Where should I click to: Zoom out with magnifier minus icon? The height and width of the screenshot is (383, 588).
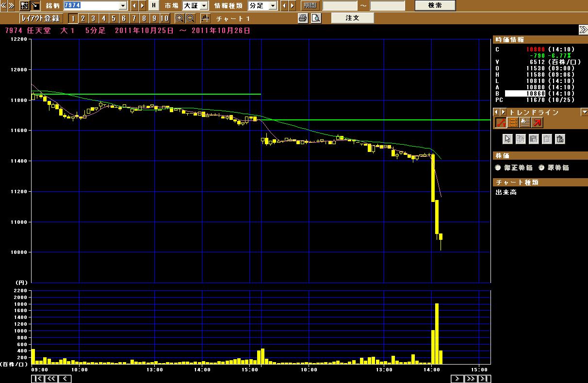pyautogui.click(x=190, y=18)
